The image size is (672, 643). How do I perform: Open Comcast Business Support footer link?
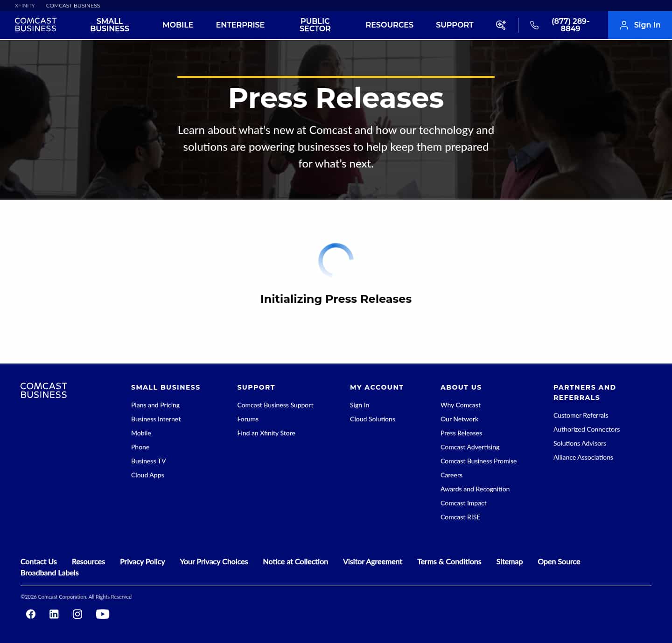point(275,405)
